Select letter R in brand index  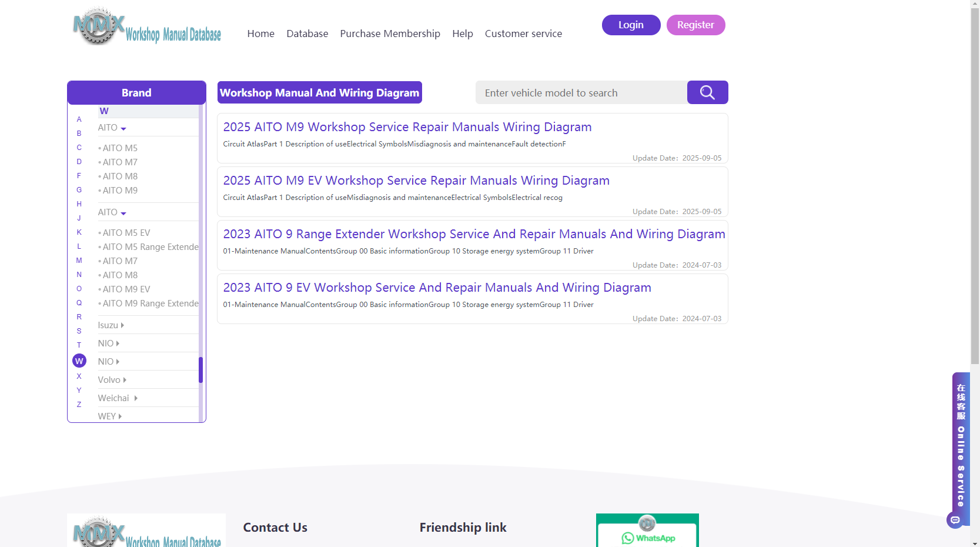[x=79, y=317]
